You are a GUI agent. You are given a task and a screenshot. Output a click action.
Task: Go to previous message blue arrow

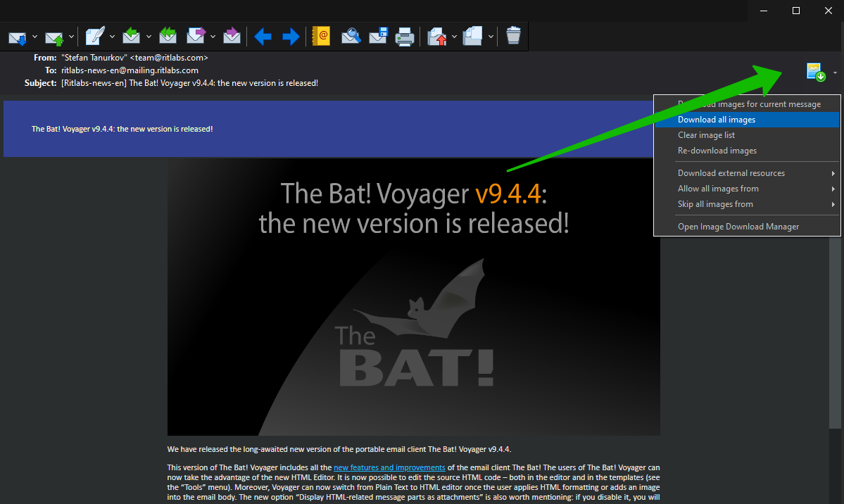click(263, 37)
